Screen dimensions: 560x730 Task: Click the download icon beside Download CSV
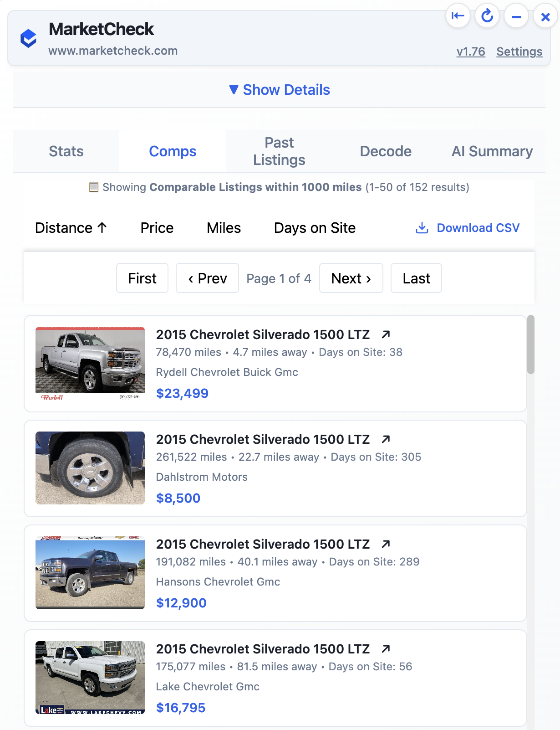[x=422, y=228]
